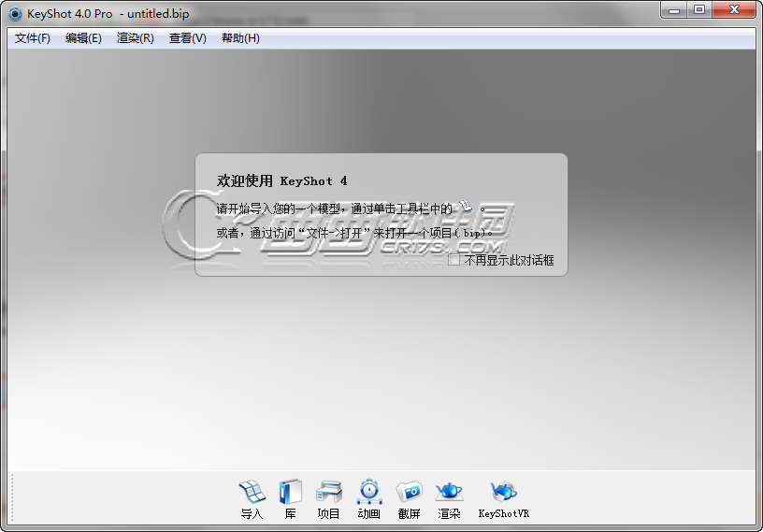763x532 pixels.
Task: Check 不再显示此对话框 checkbox
Action: (x=453, y=259)
